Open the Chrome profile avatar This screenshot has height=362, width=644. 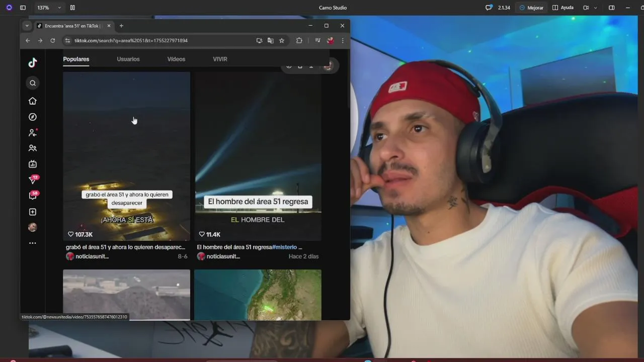(331, 40)
